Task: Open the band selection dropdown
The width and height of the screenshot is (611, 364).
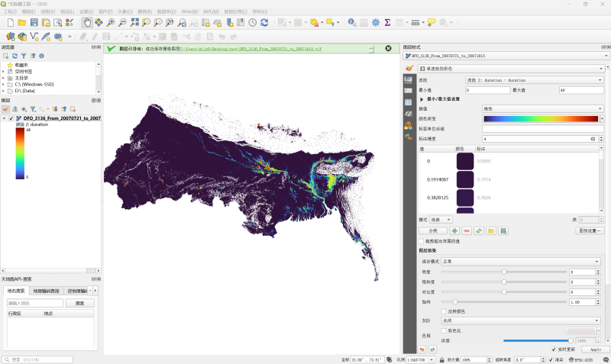Action: pos(535,80)
